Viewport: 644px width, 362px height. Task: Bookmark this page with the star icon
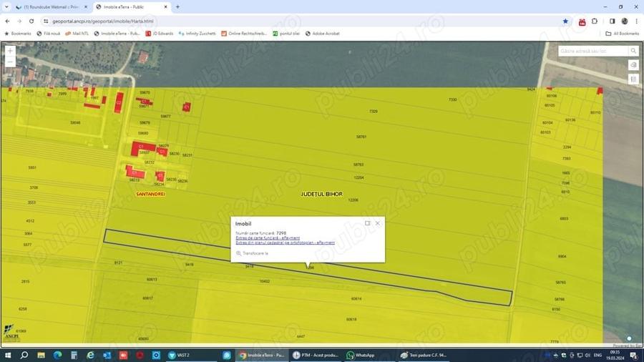pyautogui.click(x=565, y=21)
